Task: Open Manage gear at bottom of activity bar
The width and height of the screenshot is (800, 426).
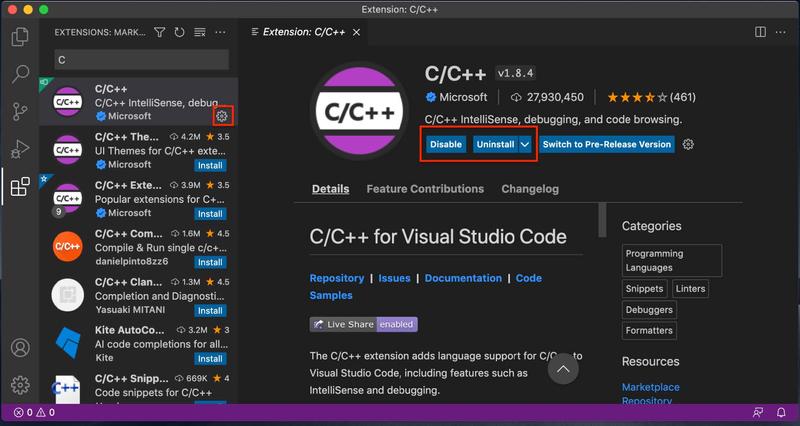Action: 19,385
